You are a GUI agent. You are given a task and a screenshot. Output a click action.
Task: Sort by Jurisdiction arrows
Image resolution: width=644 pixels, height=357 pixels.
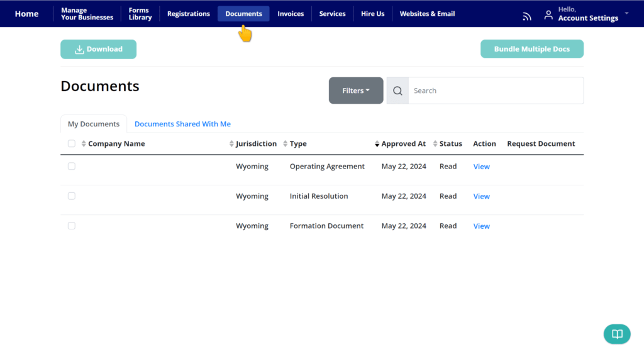click(231, 144)
